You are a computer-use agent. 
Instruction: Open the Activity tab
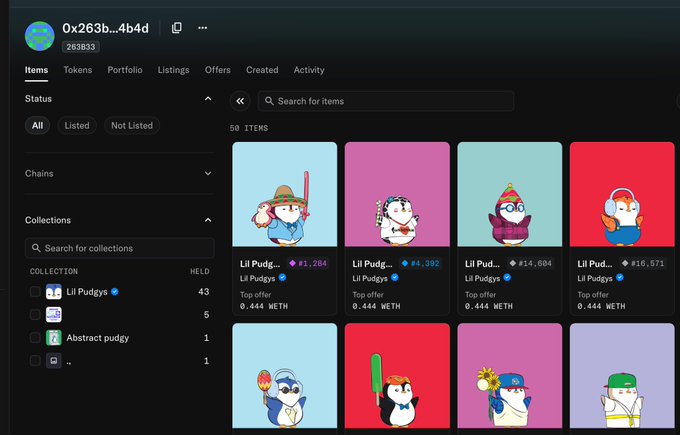[x=309, y=70]
